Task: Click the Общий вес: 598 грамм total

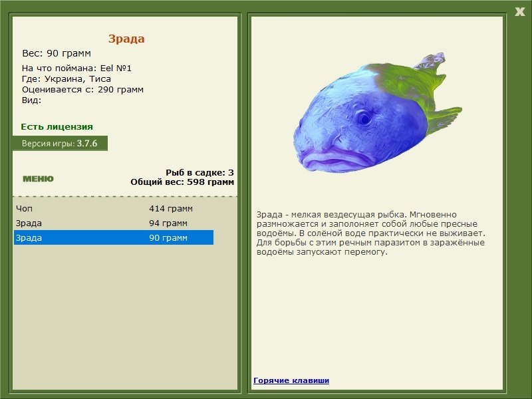Action: pyautogui.click(x=182, y=182)
